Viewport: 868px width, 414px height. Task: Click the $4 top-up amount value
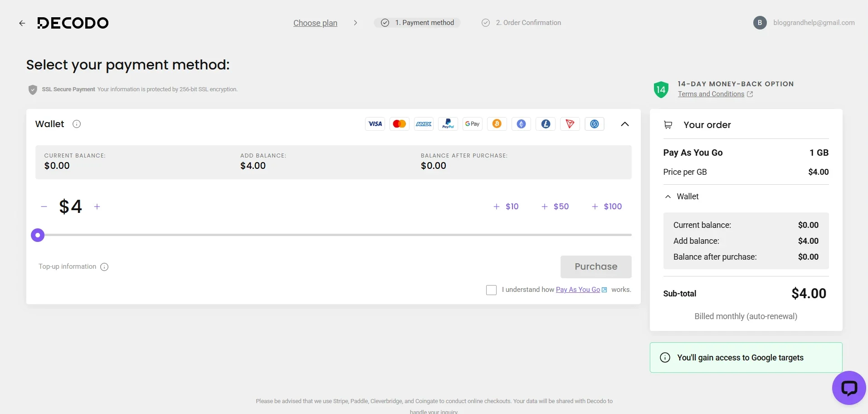point(70,207)
